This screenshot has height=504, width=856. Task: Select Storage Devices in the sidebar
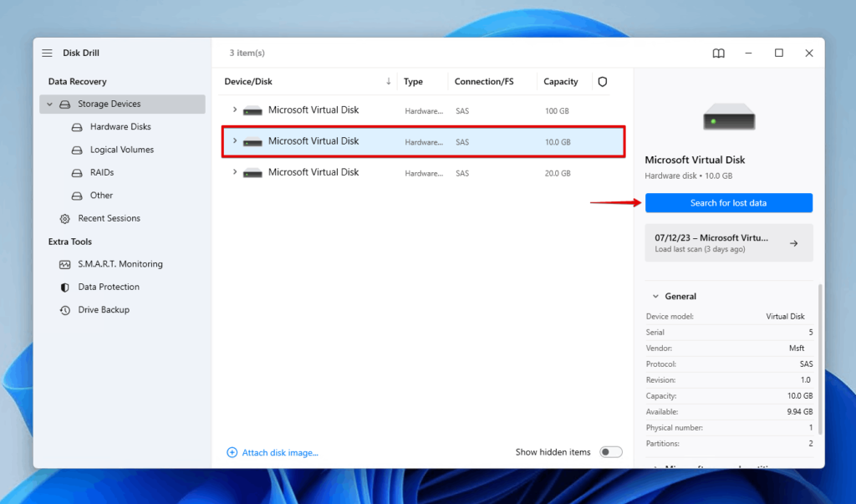click(122, 104)
